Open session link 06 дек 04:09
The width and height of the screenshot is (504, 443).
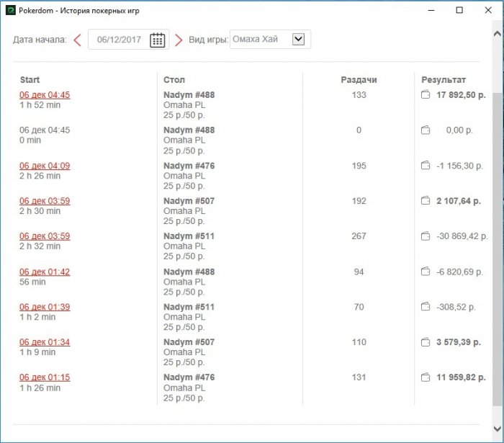[45, 166]
